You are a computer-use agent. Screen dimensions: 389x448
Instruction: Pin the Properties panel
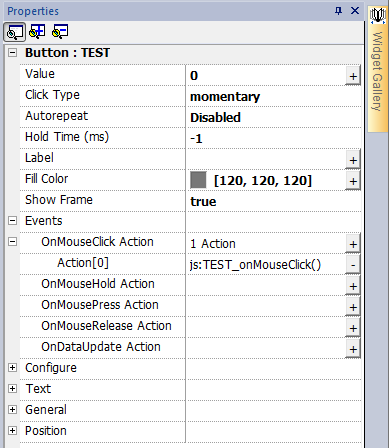point(338,11)
